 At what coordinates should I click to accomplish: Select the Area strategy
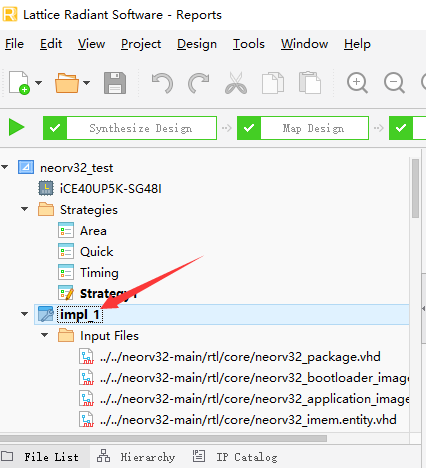[93, 231]
